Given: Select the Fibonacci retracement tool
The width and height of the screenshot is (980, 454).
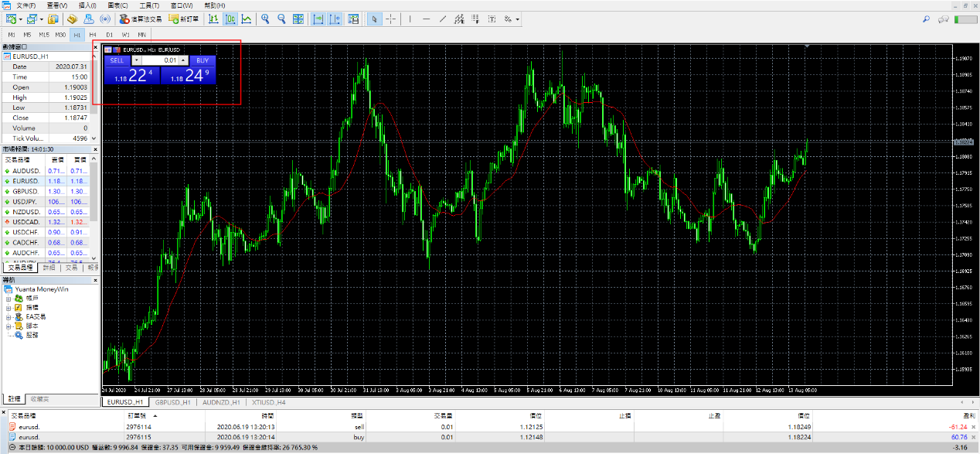Looking at the screenshot, I should click(475, 19).
